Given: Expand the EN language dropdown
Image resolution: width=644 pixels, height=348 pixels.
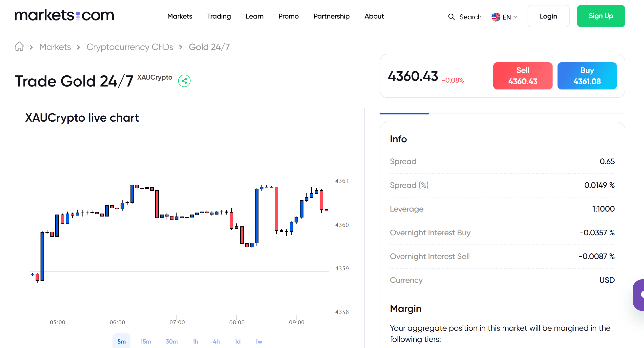Looking at the screenshot, I should (505, 17).
